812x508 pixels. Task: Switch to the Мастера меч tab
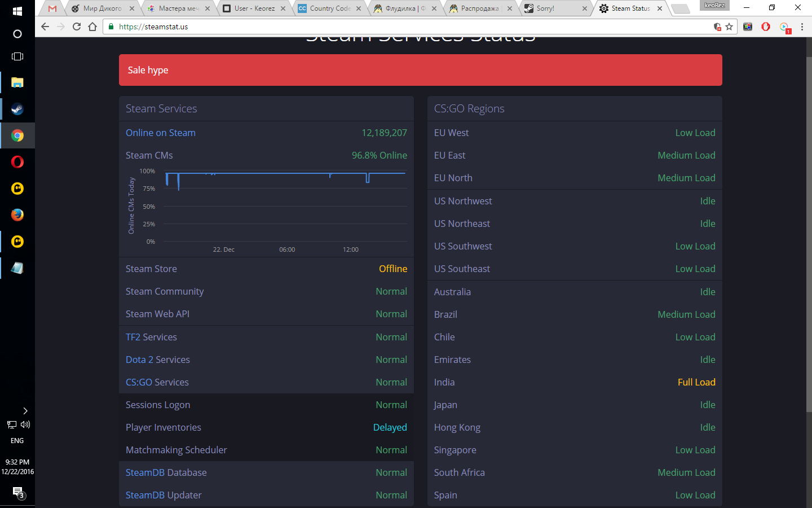pos(178,8)
